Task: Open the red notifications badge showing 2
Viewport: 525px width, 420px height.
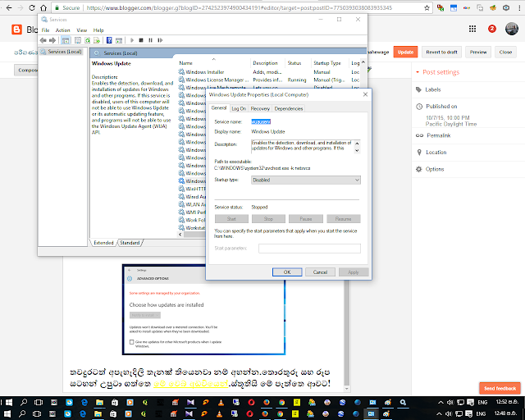Action: coord(492,29)
